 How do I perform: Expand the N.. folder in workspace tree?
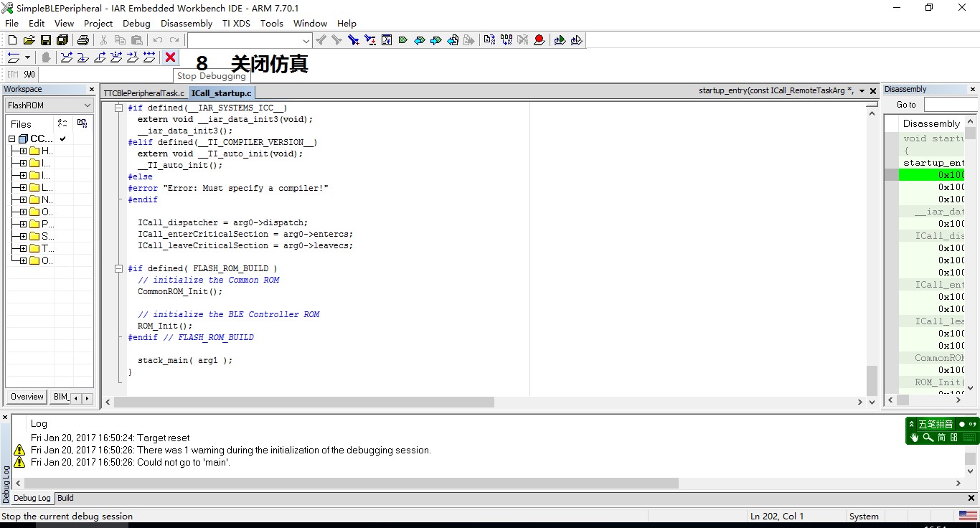(23, 200)
